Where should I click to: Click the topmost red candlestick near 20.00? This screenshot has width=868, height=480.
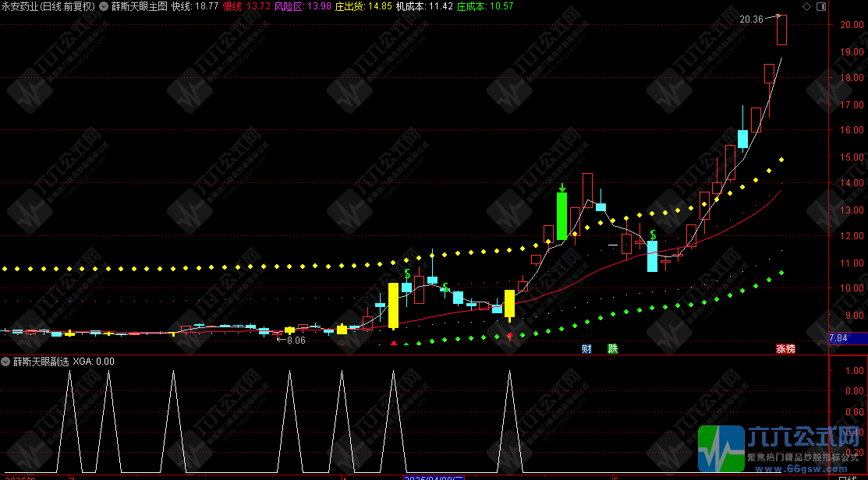pos(781,30)
